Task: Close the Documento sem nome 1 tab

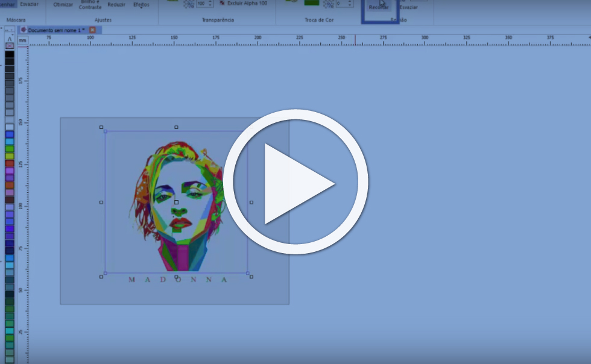Action: pos(92,30)
